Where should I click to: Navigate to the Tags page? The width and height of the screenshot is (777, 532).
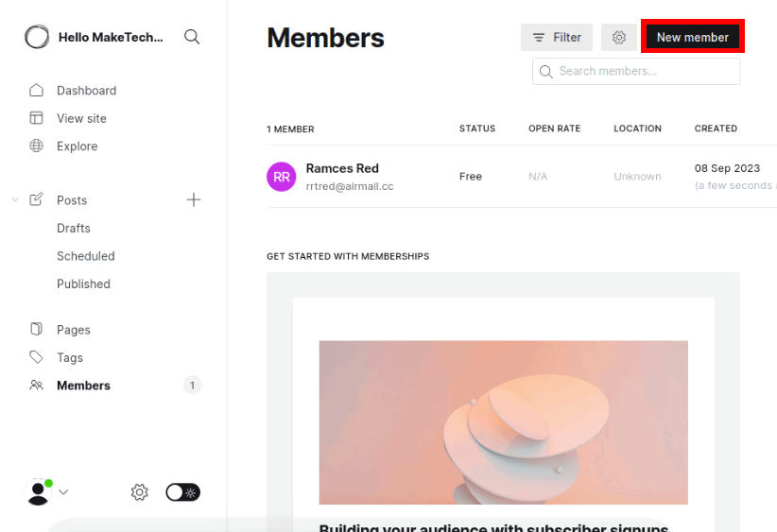click(x=70, y=358)
